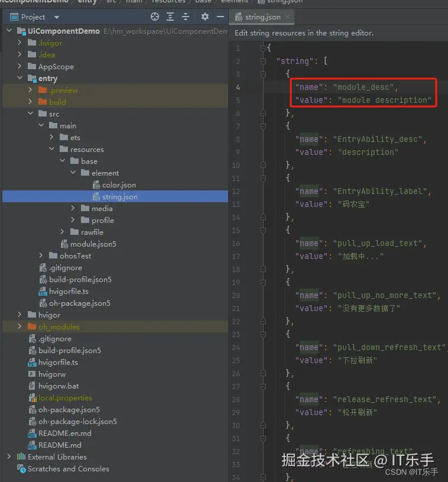Open the Project view dropdown
Viewport: 448px width, 482px height.
(x=57, y=17)
